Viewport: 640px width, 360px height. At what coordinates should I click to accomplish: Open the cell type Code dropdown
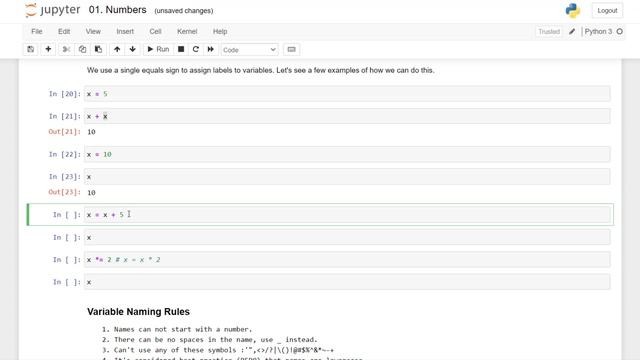point(249,50)
